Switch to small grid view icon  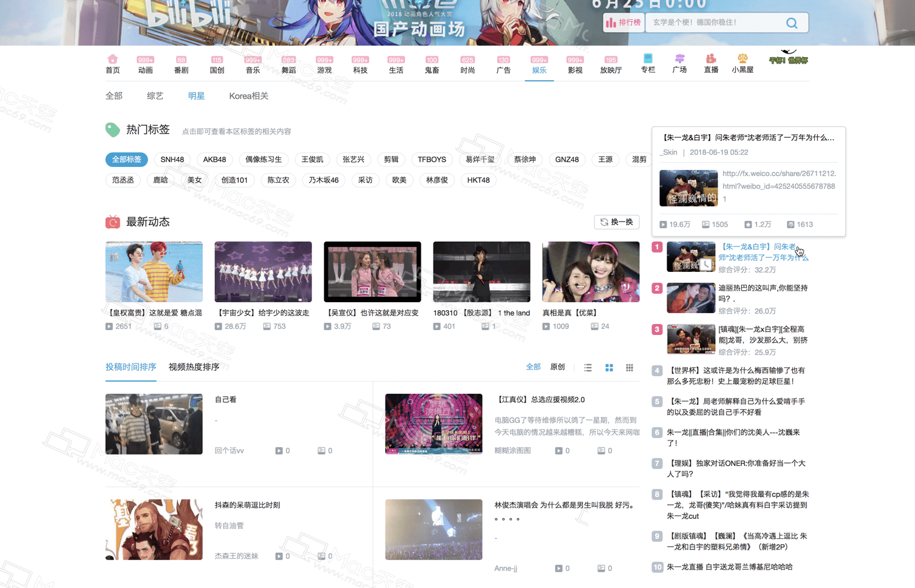tap(630, 368)
